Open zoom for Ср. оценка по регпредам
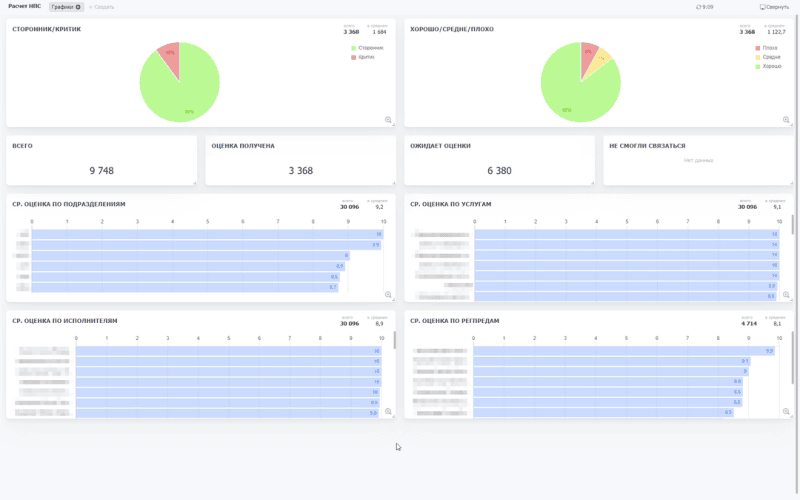The image size is (800, 500). point(787,411)
